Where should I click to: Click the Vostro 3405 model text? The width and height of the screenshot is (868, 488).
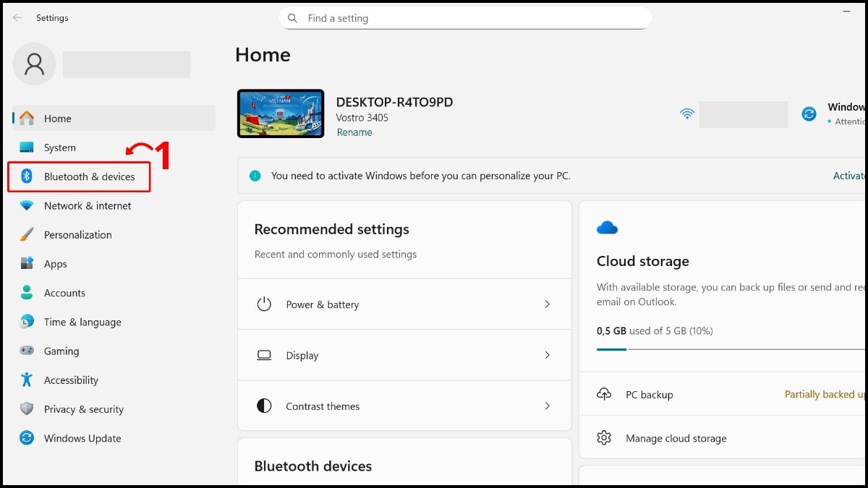point(362,117)
